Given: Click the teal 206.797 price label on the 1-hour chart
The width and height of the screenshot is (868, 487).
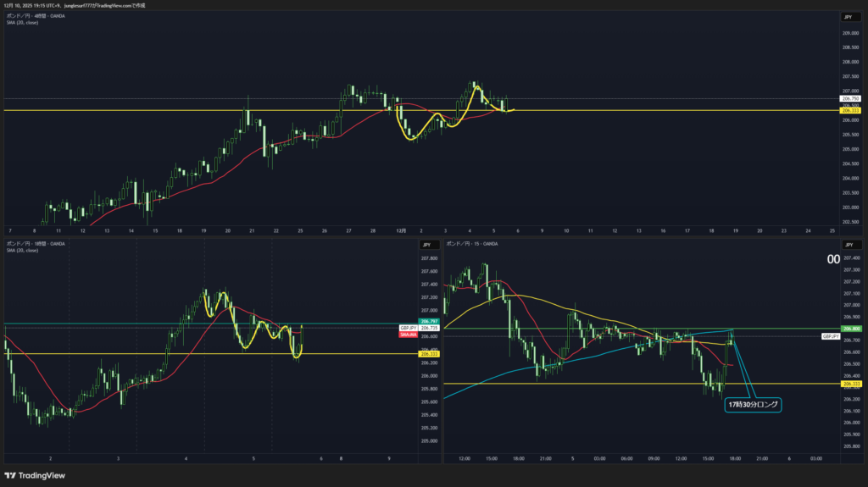Looking at the screenshot, I should (x=407, y=322).
